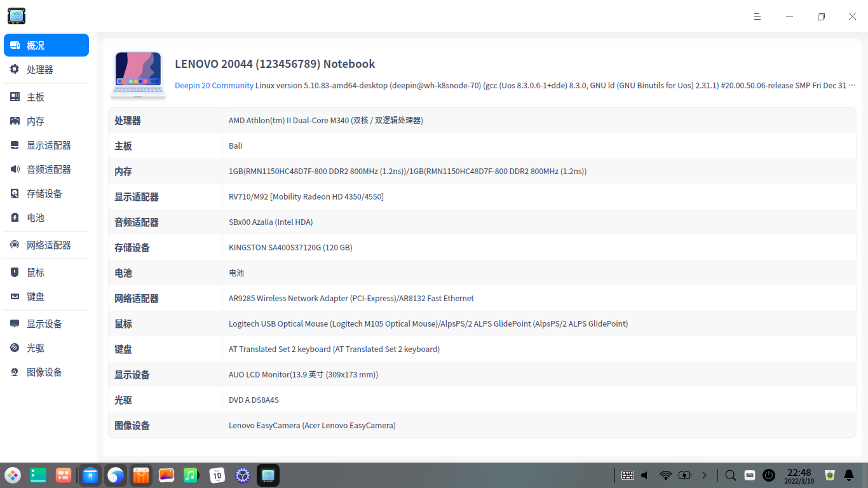Click the disc icon beside 光驱 in sidebar
Screen dimensions: 868x488
coord(15,348)
